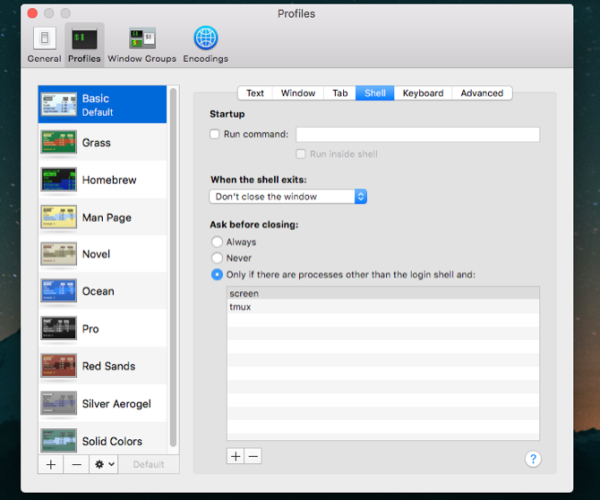Image resolution: width=600 pixels, height=500 pixels.
Task: Switch to the Keyboard tab
Action: pos(423,93)
